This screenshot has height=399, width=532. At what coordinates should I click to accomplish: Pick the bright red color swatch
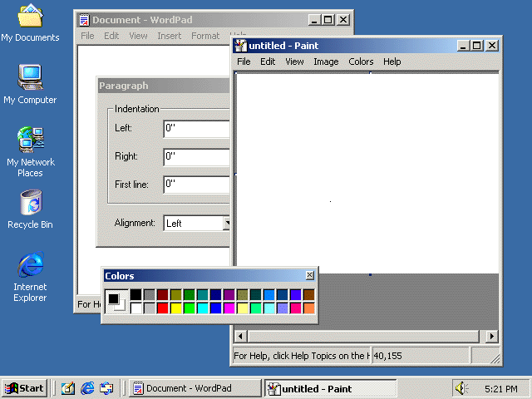[x=163, y=308]
